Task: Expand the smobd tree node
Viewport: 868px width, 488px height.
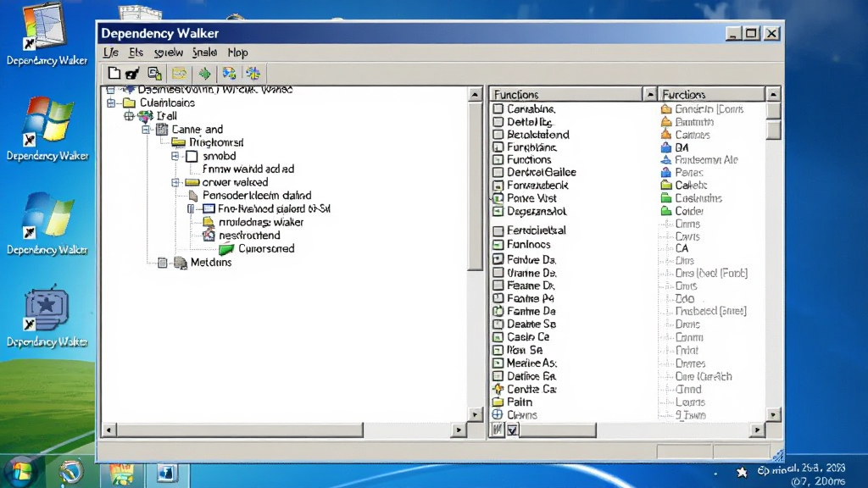Action: tap(175, 157)
